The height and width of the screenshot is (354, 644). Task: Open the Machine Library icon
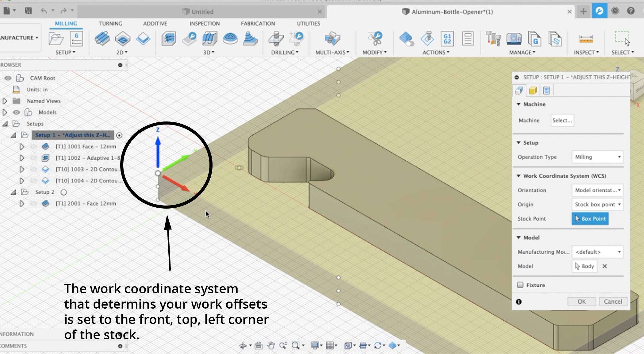pyautogui.click(x=514, y=39)
